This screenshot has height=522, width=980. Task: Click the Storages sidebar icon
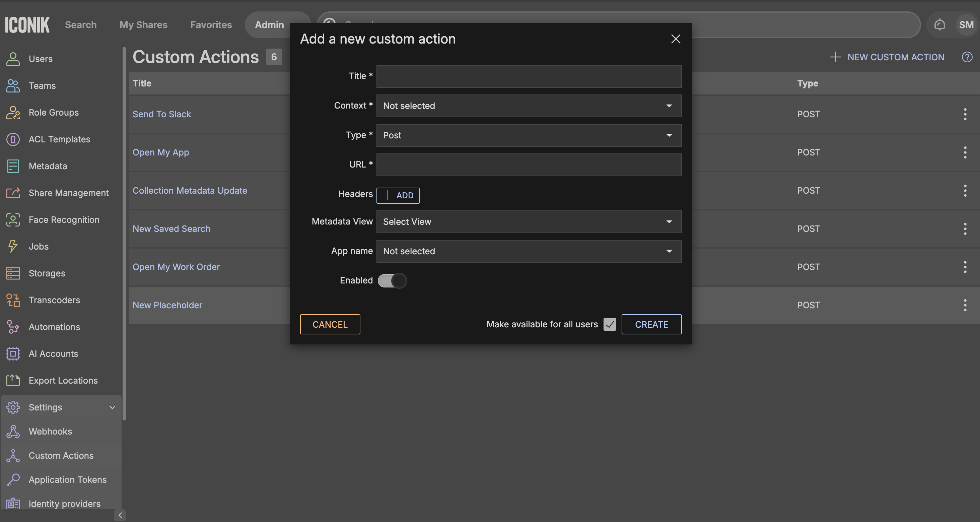pos(13,273)
